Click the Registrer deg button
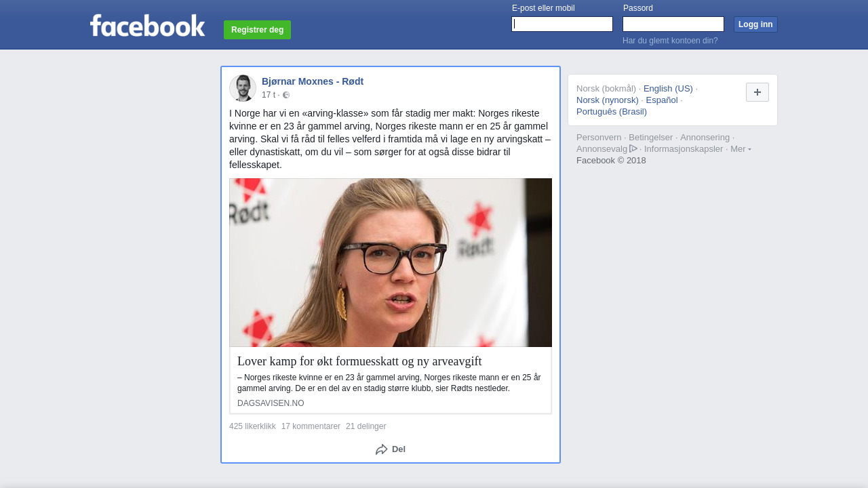 click(257, 30)
